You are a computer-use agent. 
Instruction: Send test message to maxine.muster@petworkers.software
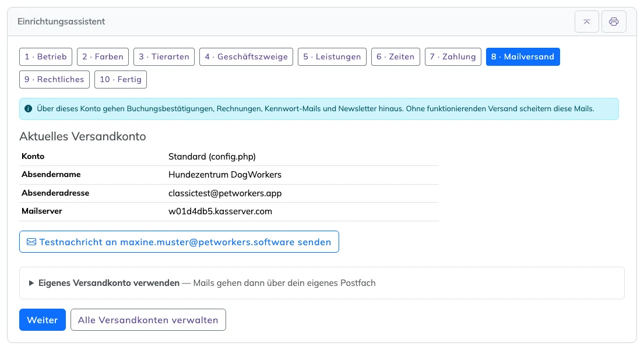179,242
